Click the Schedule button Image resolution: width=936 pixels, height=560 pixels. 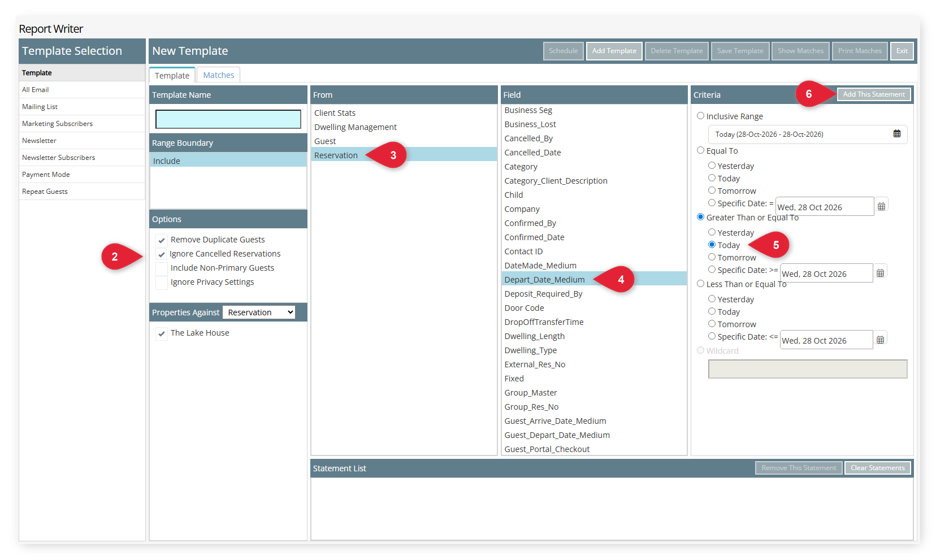tap(564, 51)
